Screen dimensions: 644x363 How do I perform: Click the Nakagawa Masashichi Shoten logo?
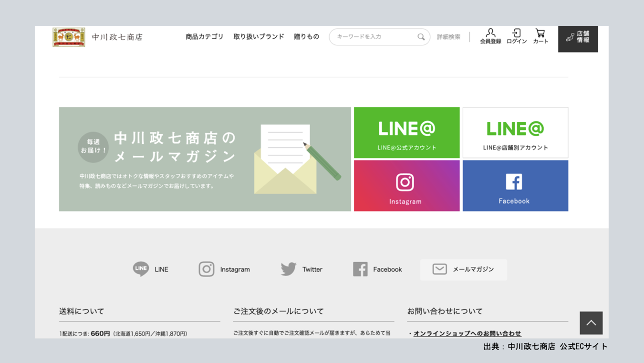pos(69,37)
